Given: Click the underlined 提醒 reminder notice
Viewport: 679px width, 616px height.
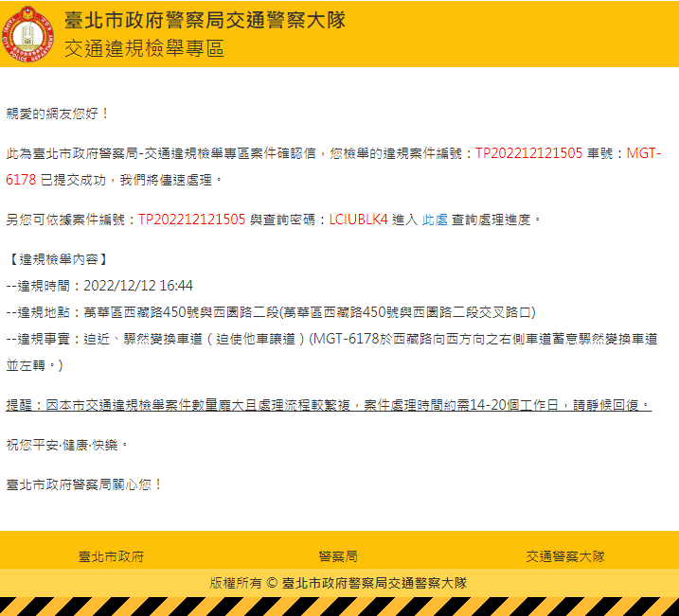Looking at the screenshot, I should pos(329,405).
